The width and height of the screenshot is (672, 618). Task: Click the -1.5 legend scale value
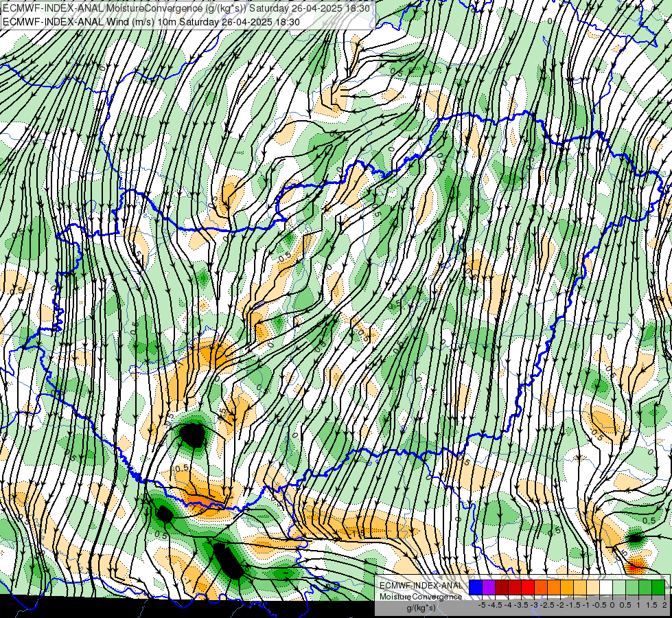573,605
